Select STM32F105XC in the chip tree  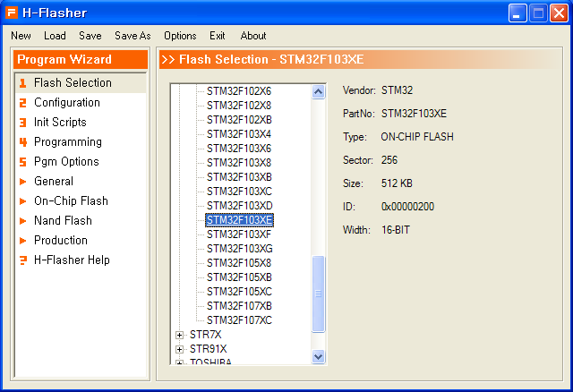coord(239,292)
